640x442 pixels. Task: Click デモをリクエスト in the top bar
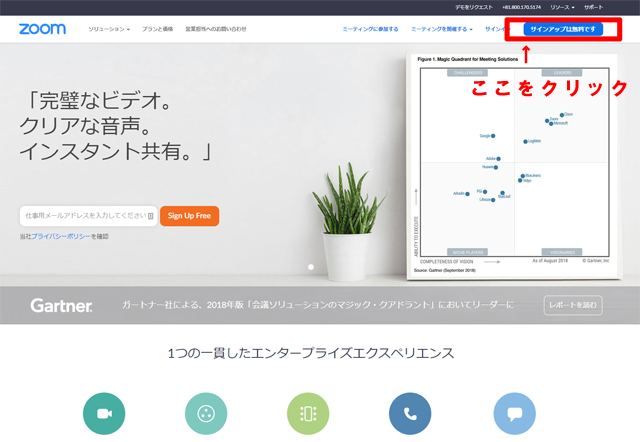[474, 7]
